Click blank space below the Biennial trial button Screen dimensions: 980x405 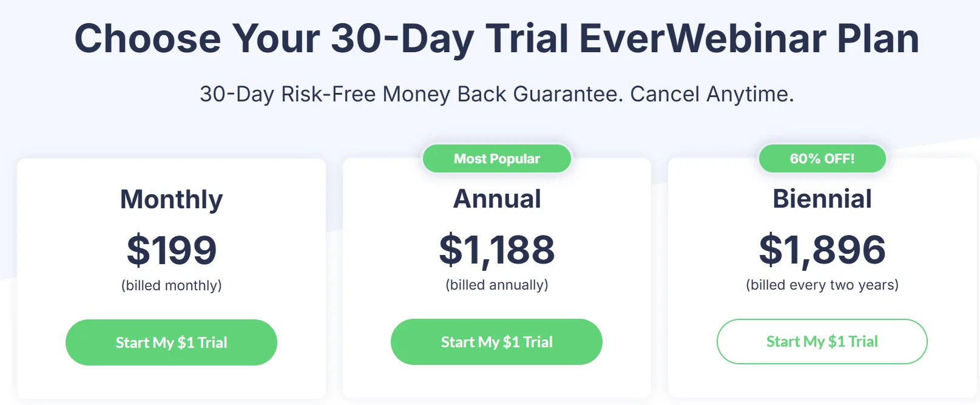(x=822, y=383)
